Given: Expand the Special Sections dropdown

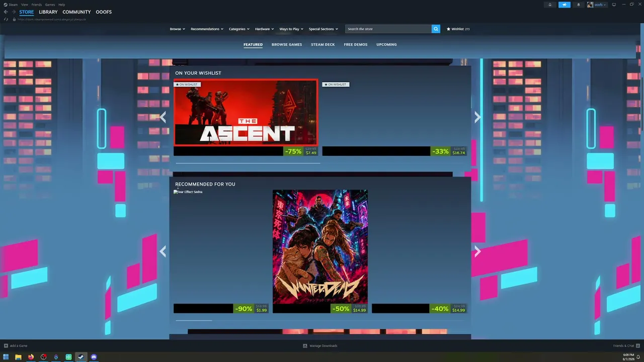Looking at the screenshot, I should pos(323,29).
